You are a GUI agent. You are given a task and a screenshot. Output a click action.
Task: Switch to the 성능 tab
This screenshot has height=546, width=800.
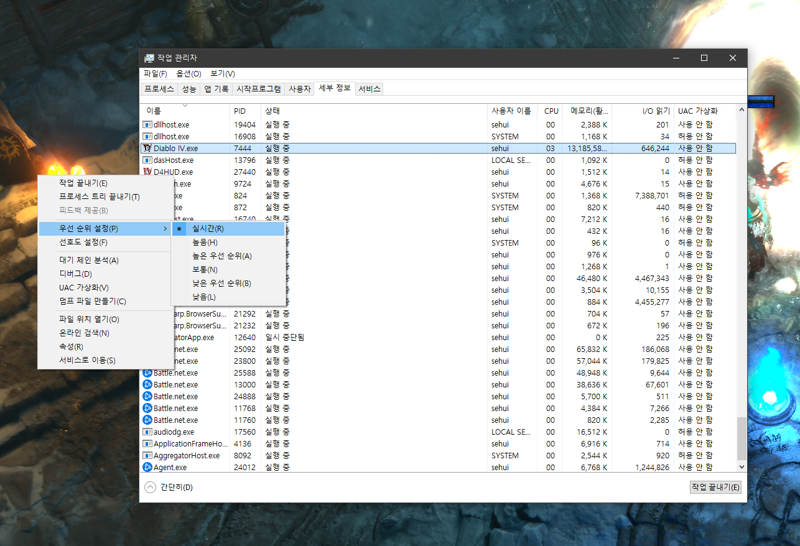tap(189, 89)
